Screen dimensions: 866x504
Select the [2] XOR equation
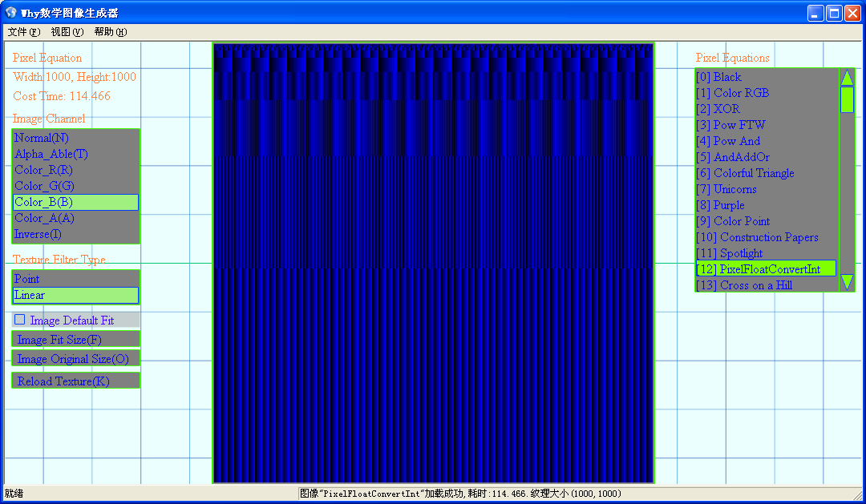point(767,109)
